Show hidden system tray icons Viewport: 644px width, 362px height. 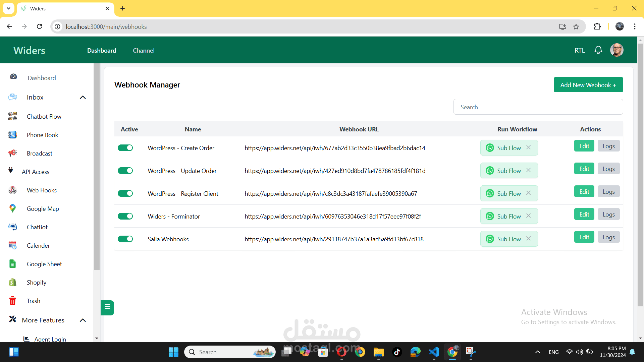(x=537, y=352)
